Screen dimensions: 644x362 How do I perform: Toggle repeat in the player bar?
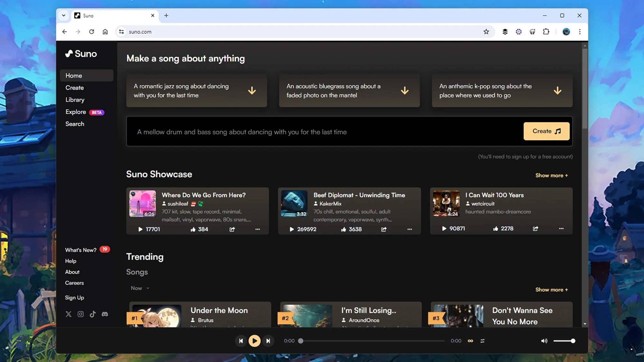pyautogui.click(x=482, y=341)
